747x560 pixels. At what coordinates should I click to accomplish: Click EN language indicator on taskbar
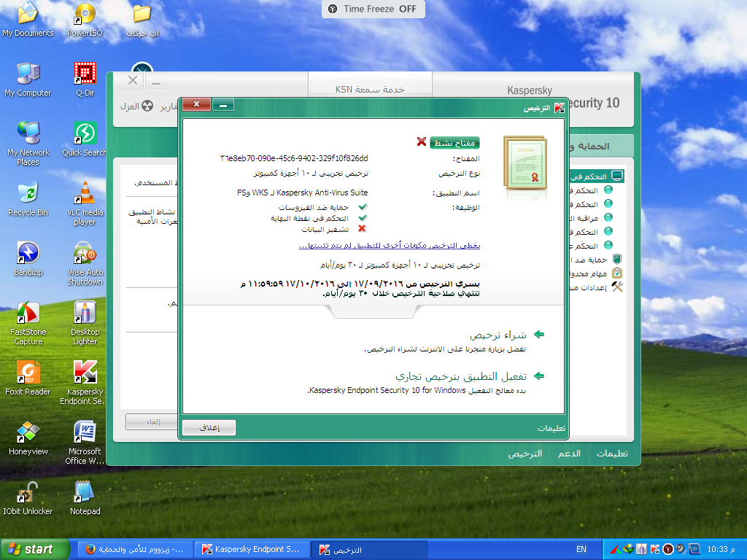pos(581,549)
